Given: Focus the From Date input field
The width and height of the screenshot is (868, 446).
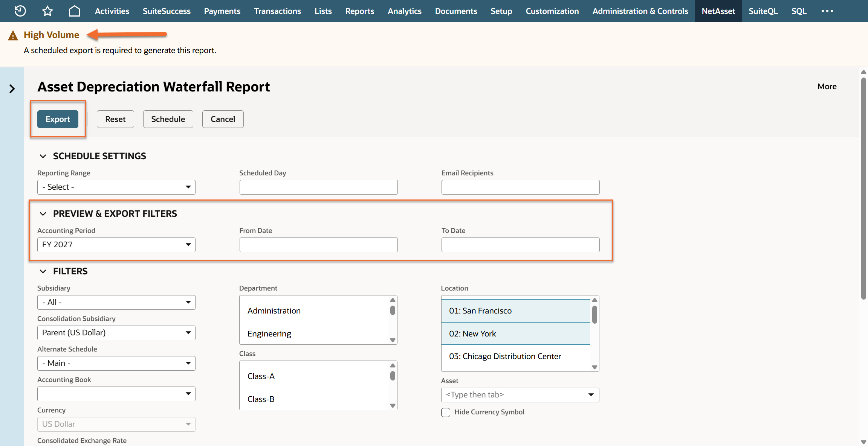Looking at the screenshot, I should (x=319, y=245).
